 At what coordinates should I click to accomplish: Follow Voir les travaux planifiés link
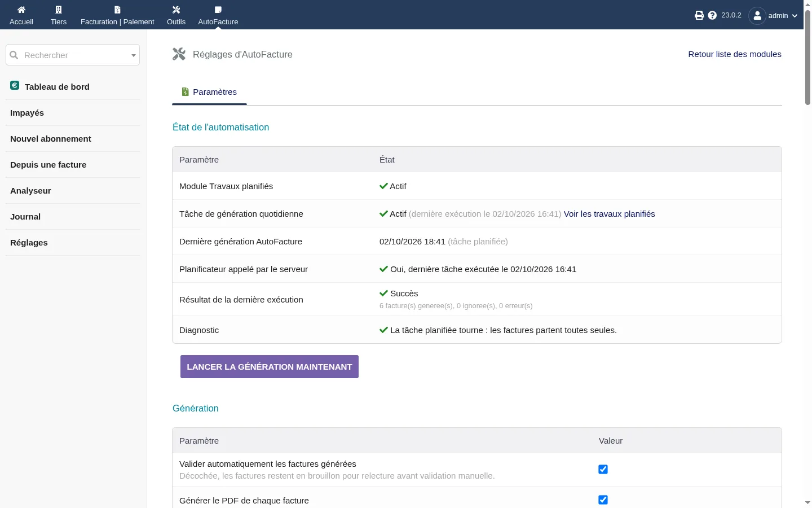610,214
